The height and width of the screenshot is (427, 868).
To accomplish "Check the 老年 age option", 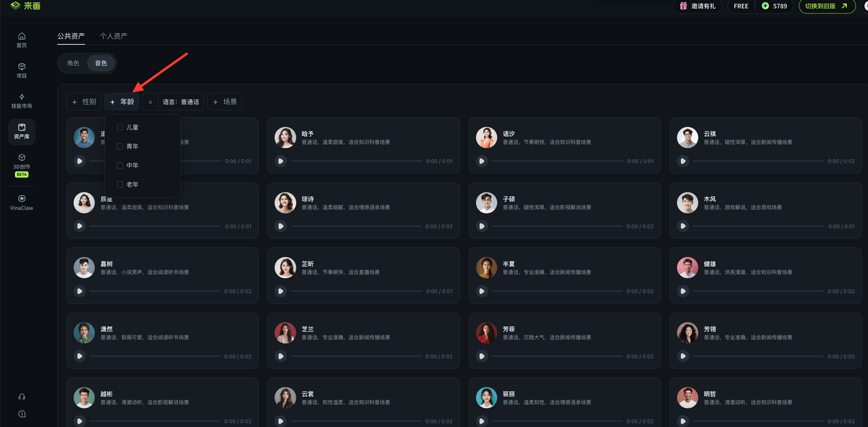I will click(x=120, y=184).
